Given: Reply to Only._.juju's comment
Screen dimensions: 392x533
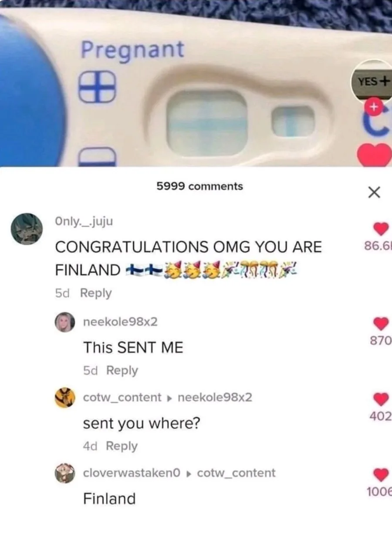Looking at the screenshot, I should click(96, 293).
